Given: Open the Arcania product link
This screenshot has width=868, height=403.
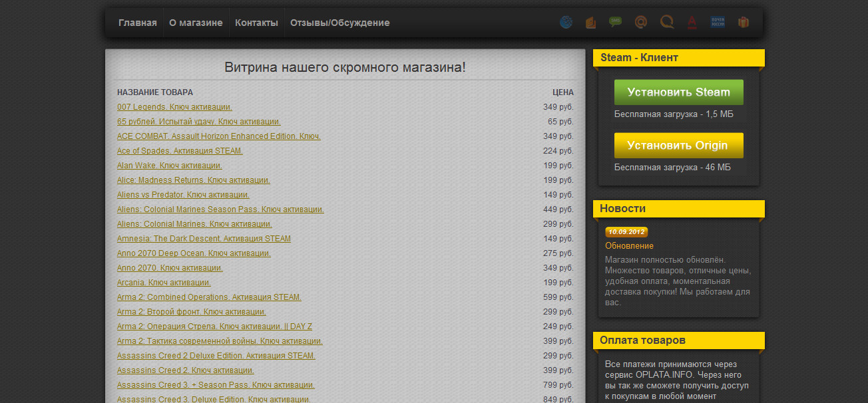Looking at the screenshot, I should tap(164, 283).
